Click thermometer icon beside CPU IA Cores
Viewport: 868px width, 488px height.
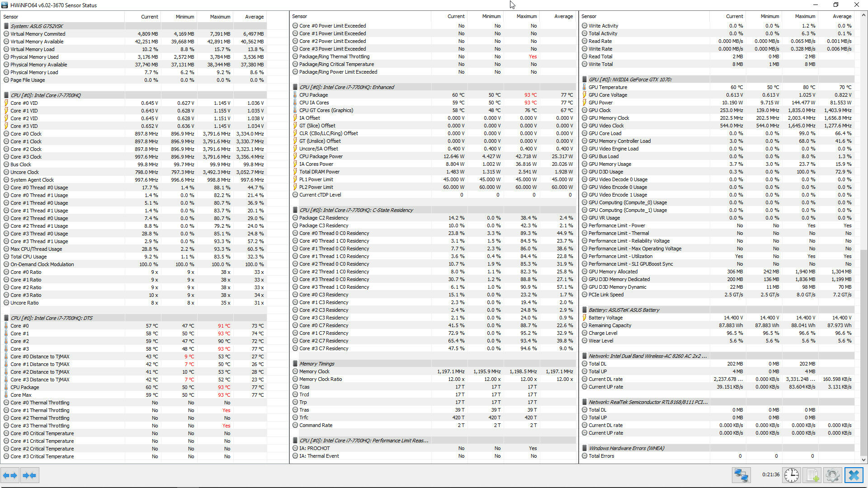tap(295, 103)
